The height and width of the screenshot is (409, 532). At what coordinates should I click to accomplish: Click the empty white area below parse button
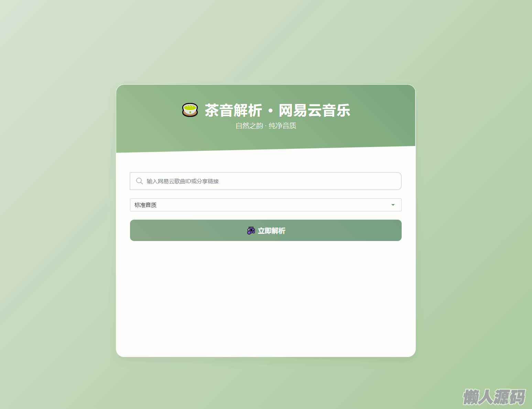(x=266, y=296)
